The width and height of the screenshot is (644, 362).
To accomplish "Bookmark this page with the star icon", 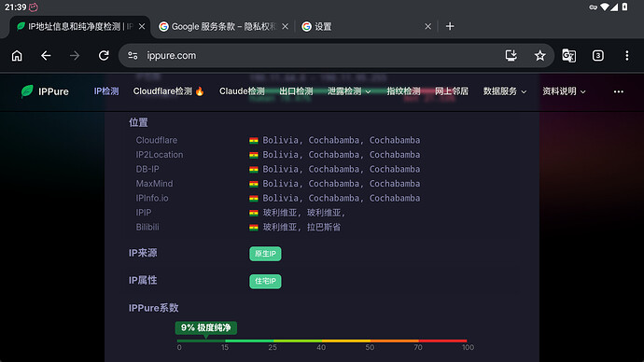I will coord(539,55).
